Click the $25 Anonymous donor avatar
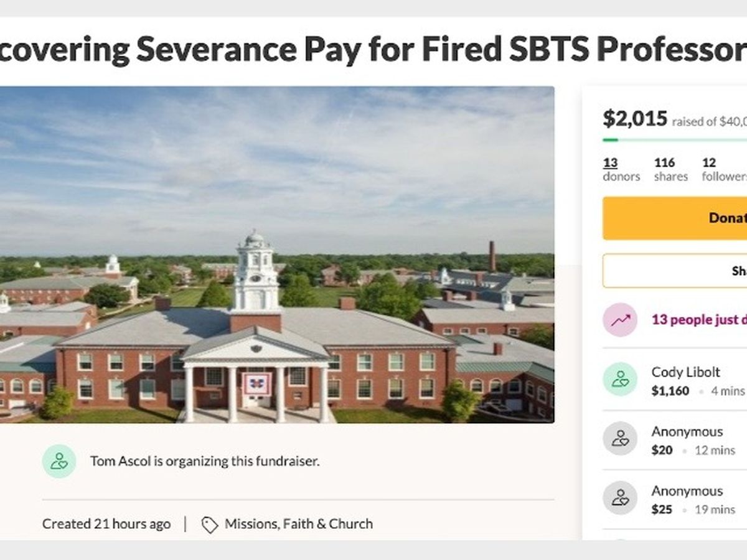Image resolution: width=747 pixels, height=560 pixels. pyautogui.click(x=619, y=498)
